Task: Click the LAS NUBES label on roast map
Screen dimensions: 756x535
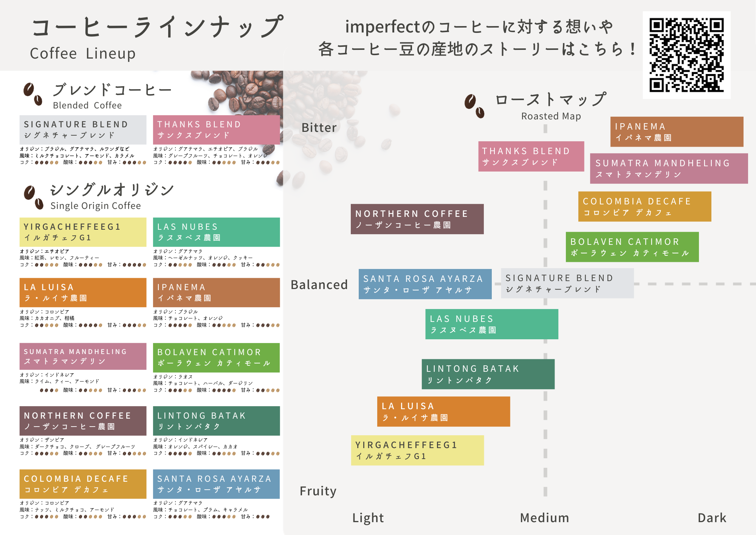Action: (491, 324)
